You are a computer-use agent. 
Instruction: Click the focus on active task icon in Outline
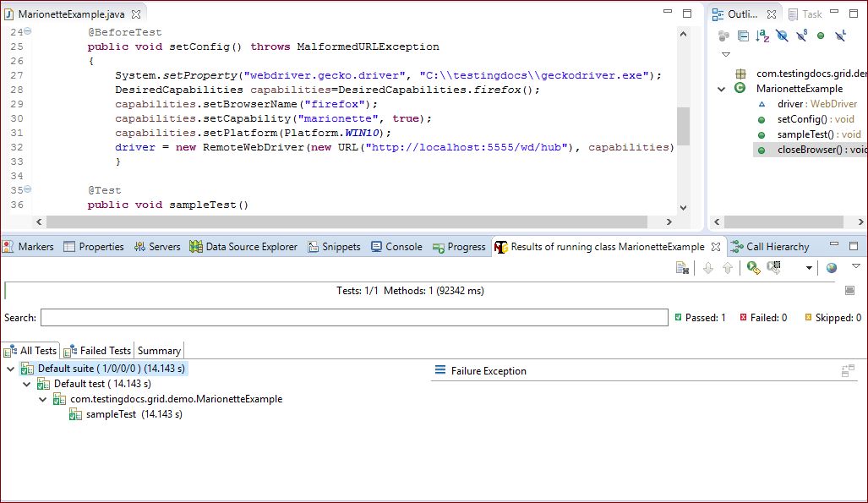pos(723,36)
